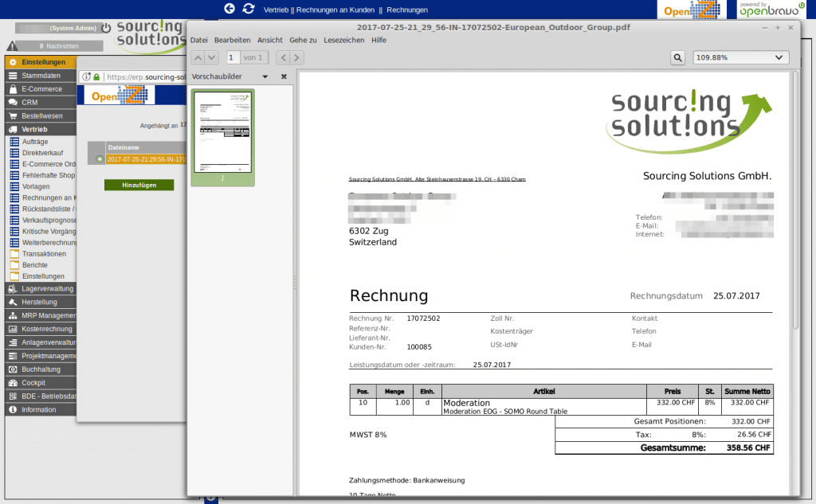Expand the Berichte folder
Viewport: 816px width, 504px height.
point(35,265)
